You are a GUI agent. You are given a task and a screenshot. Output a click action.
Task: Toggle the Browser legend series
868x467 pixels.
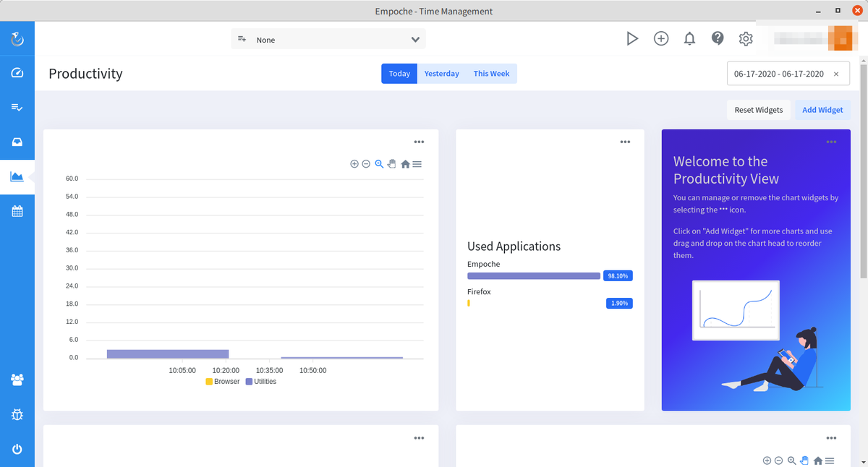pyautogui.click(x=222, y=381)
